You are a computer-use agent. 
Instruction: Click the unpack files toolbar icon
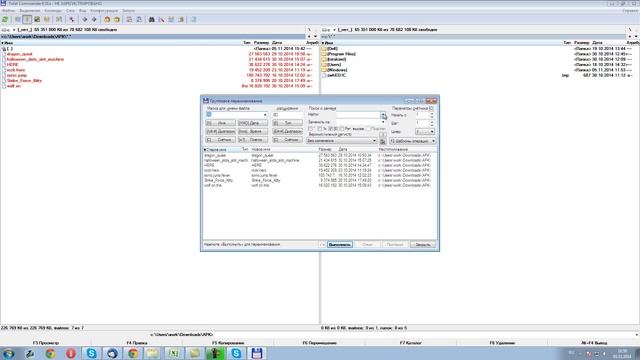(117, 19)
